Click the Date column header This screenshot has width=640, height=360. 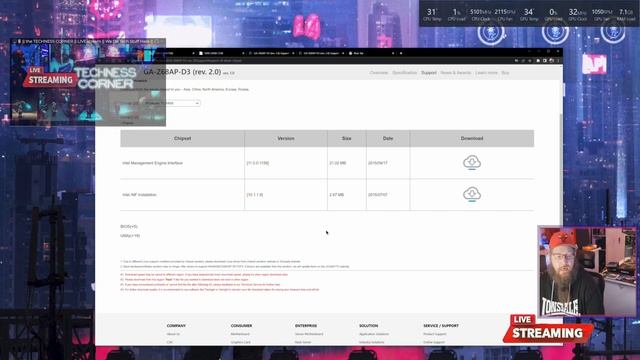(388, 138)
